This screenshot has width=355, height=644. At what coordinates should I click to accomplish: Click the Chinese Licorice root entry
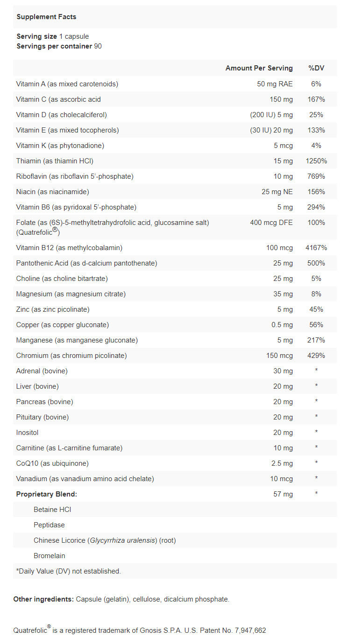tap(105, 540)
